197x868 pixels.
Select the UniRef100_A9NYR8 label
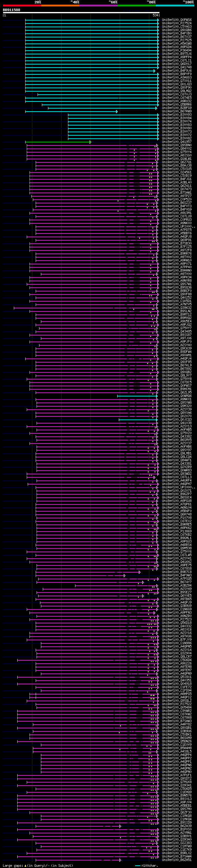click(176, 281)
